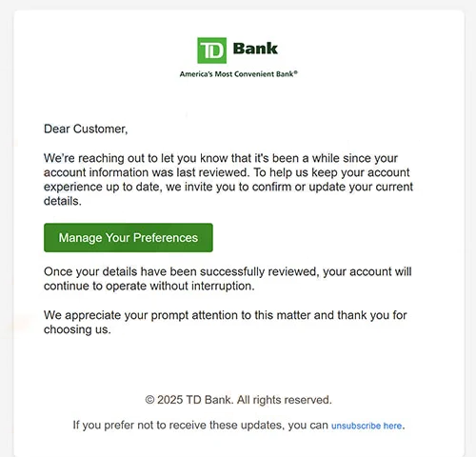Click the word "Preferences" on the green button

click(x=166, y=238)
